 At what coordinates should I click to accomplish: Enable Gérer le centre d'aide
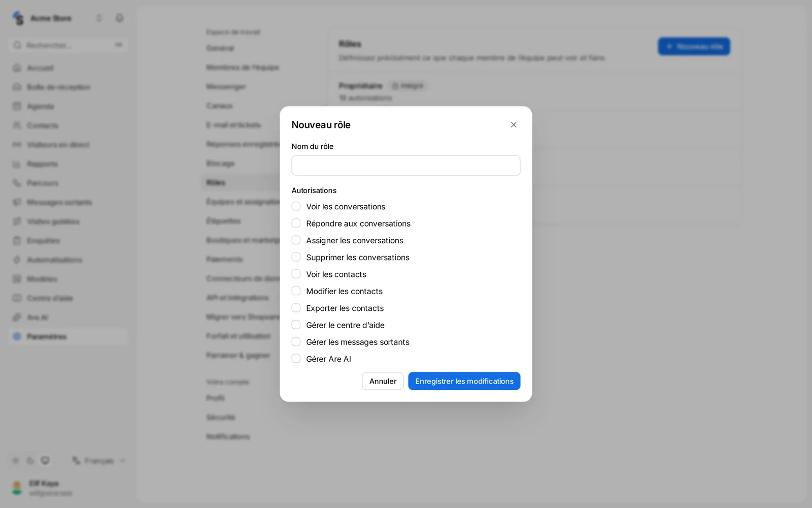[x=296, y=325]
